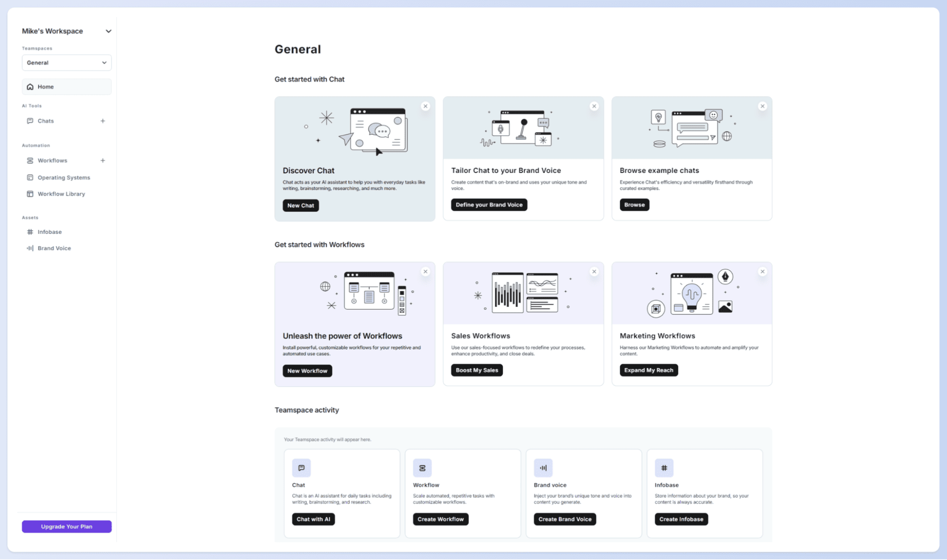Dismiss the Browse example chats card

[762, 106]
